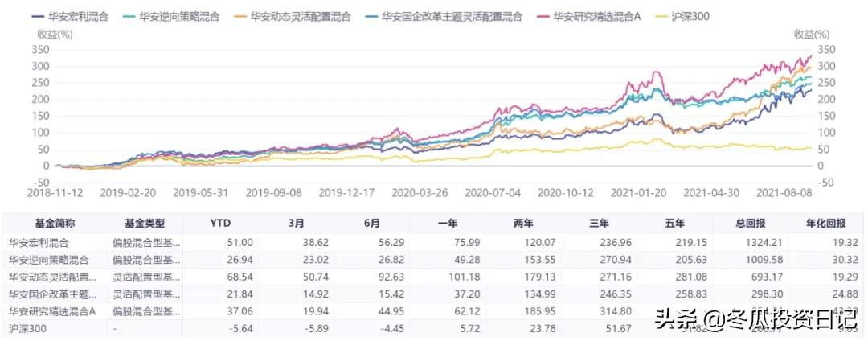Sort by the 一年 column header
Viewport: 868px width, 341px height.
448,223
